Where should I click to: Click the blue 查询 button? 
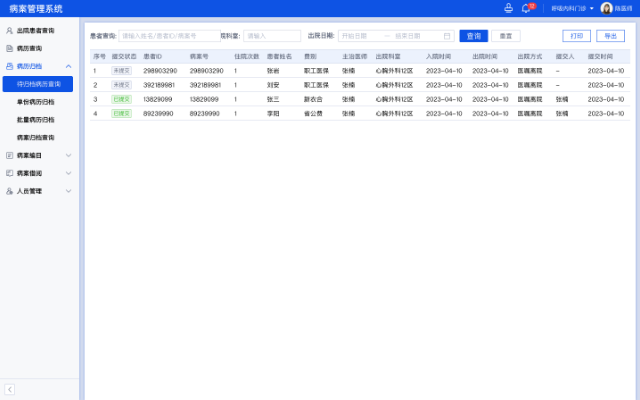473,36
